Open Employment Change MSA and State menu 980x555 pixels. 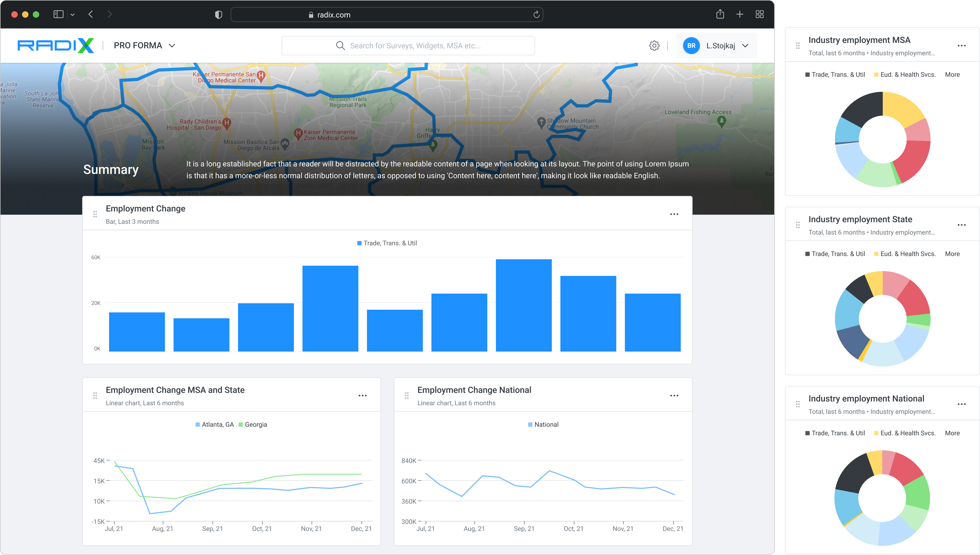pyautogui.click(x=362, y=396)
